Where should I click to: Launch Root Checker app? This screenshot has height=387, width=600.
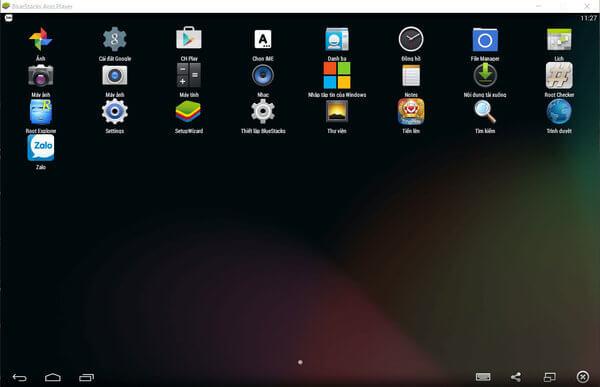(x=559, y=75)
